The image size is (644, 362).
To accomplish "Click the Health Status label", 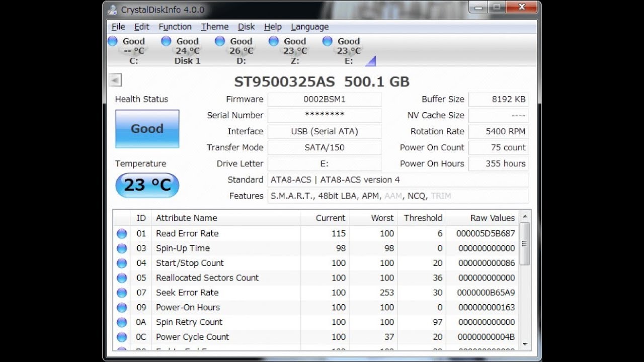I will pyautogui.click(x=141, y=99).
